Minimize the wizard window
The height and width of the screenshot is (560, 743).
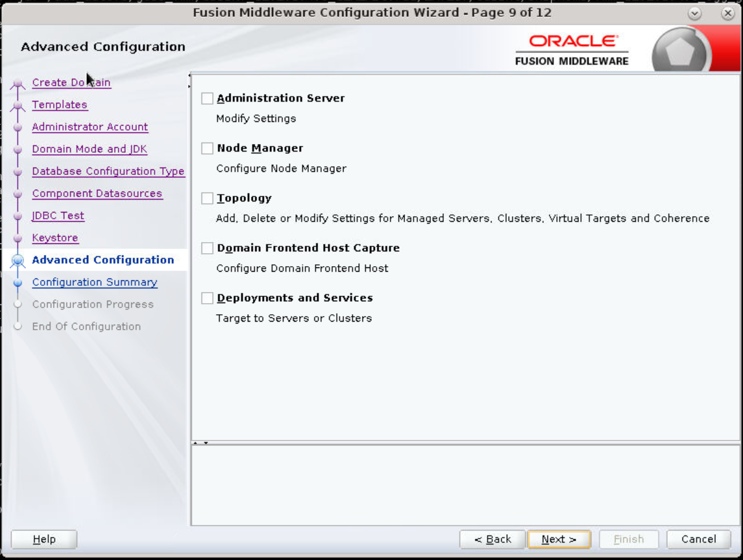[695, 13]
